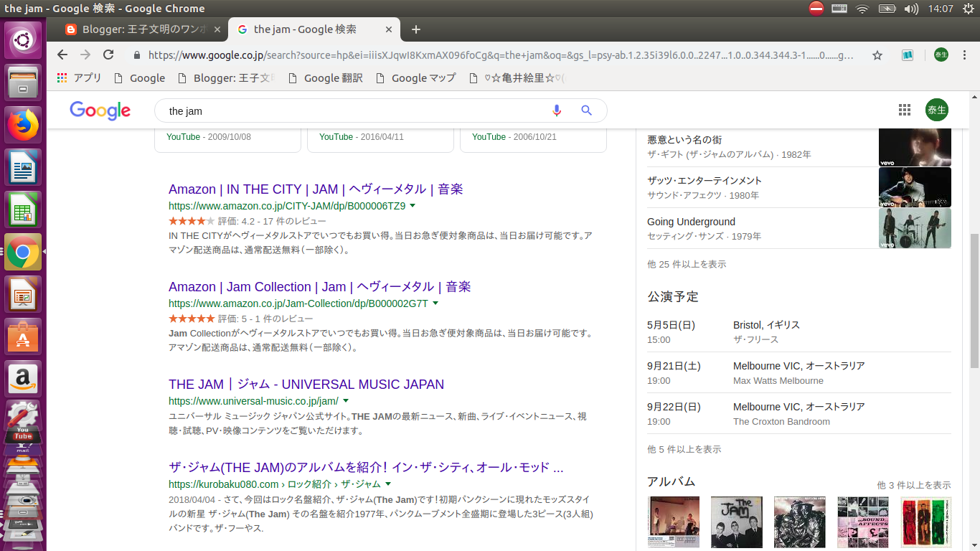
Task: Open the volume indicator in the top panel
Action: click(x=911, y=9)
